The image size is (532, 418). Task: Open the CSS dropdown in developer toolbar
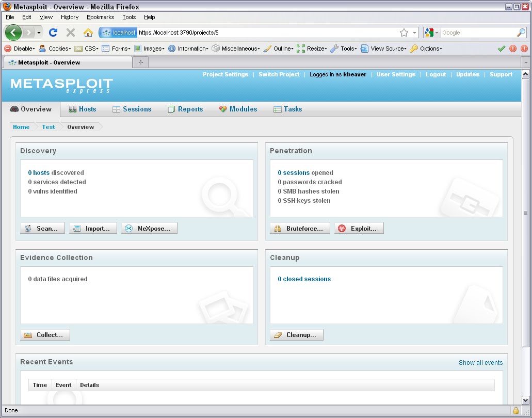tap(87, 49)
